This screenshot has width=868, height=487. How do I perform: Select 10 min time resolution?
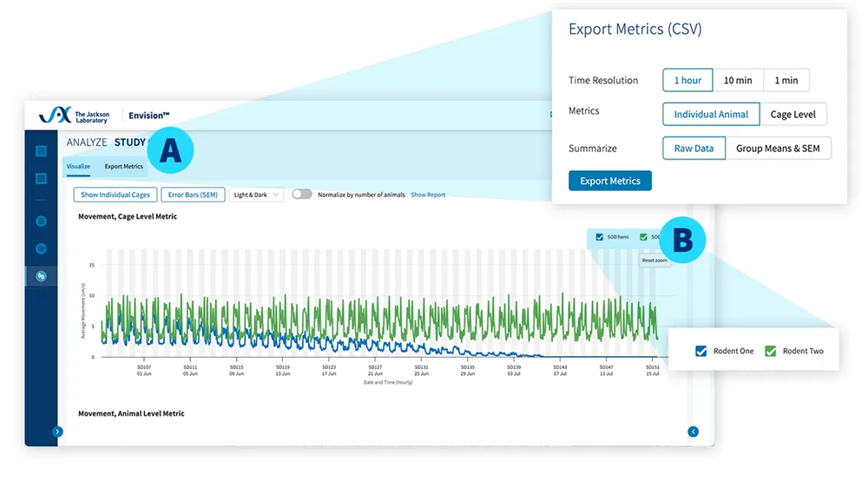[x=738, y=80]
